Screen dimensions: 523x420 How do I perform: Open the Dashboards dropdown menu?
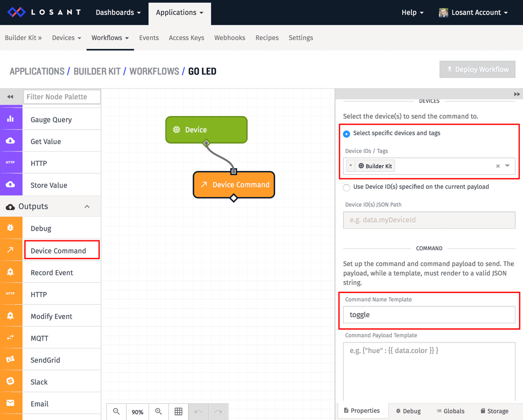tap(118, 13)
